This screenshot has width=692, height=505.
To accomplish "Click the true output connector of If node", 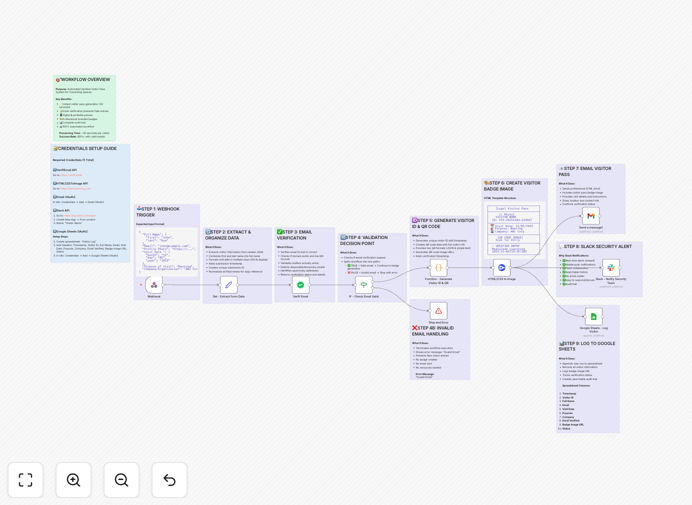I will pos(374,282).
